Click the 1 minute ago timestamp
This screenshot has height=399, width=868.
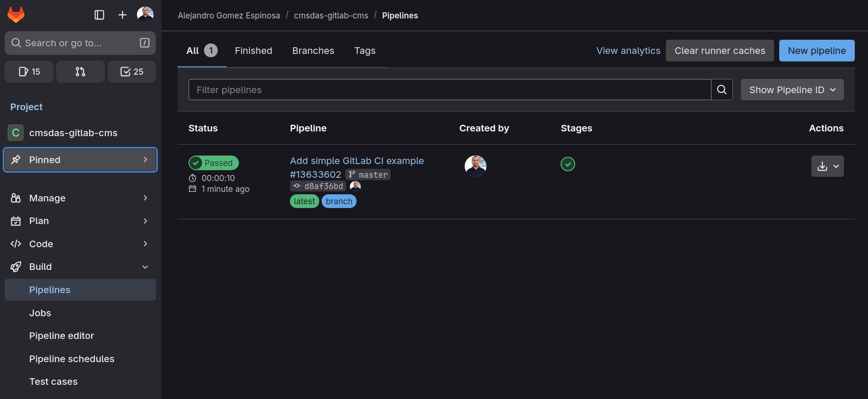pyautogui.click(x=225, y=189)
